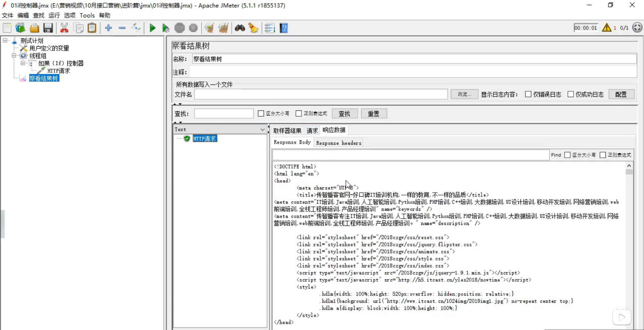Open the 文件 menu
644x330 pixels.
(x=7, y=15)
